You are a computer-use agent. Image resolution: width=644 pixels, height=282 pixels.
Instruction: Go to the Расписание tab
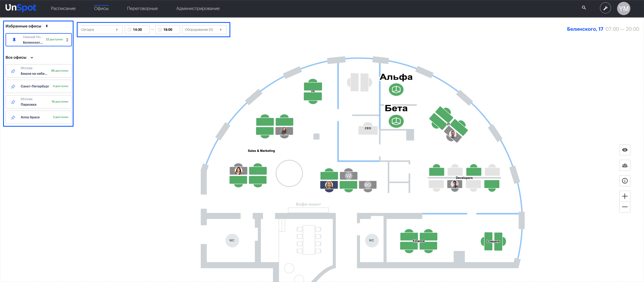point(63,8)
